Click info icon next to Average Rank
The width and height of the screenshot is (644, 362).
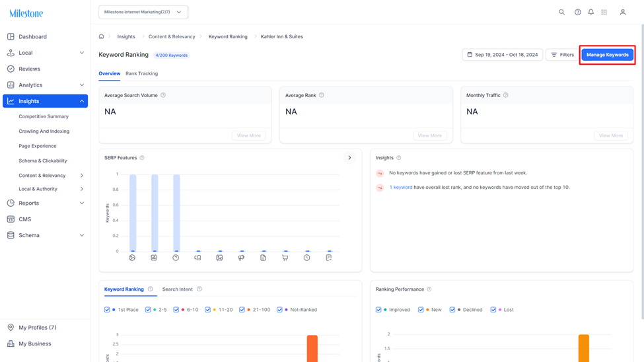(322, 95)
